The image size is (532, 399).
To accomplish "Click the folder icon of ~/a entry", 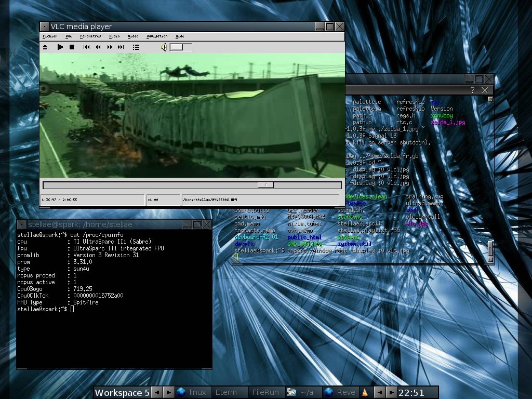I will click(291, 392).
